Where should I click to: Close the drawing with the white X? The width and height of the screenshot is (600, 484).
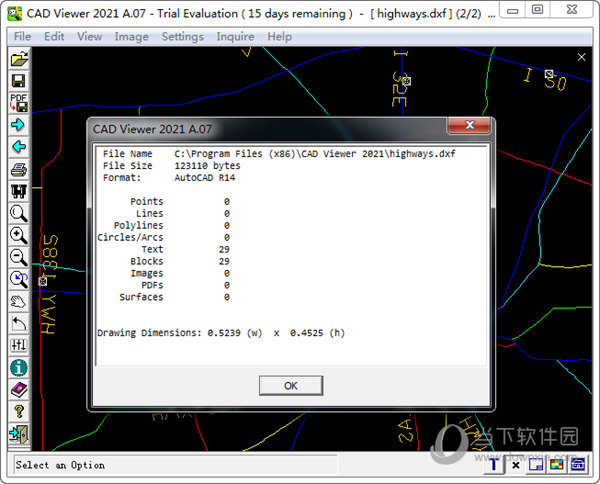coord(581,57)
